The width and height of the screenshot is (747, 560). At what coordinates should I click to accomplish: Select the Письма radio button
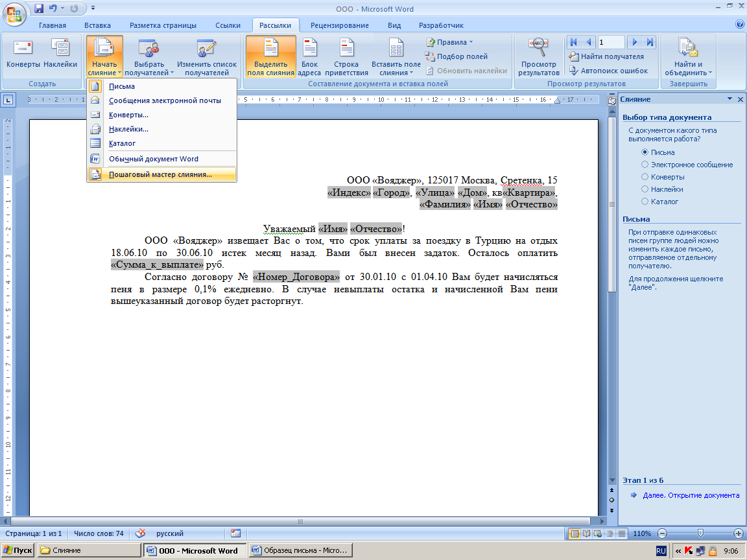click(645, 152)
